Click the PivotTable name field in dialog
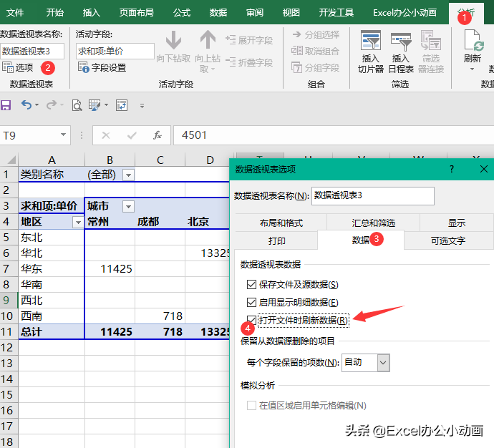This screenshot has height=448, width=494. [373, 196]
